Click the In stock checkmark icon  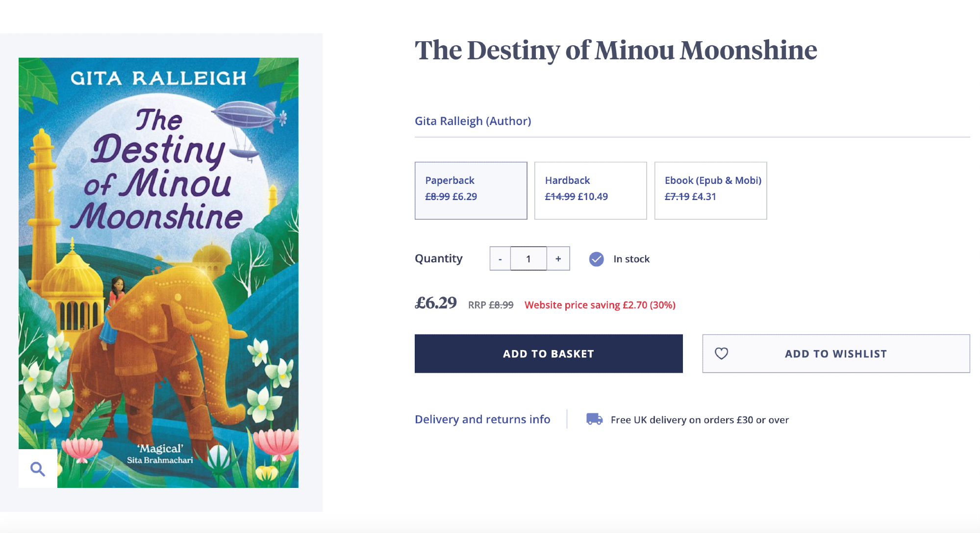[x=596, y=259]
